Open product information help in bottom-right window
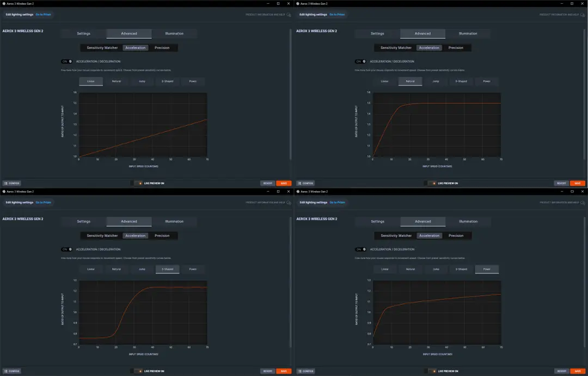The height and width of the screenshot is (376, 588). 562,203
